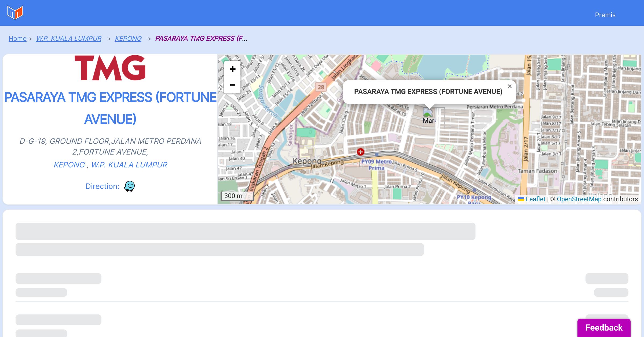Open the Premis menu item

[605, 15]
